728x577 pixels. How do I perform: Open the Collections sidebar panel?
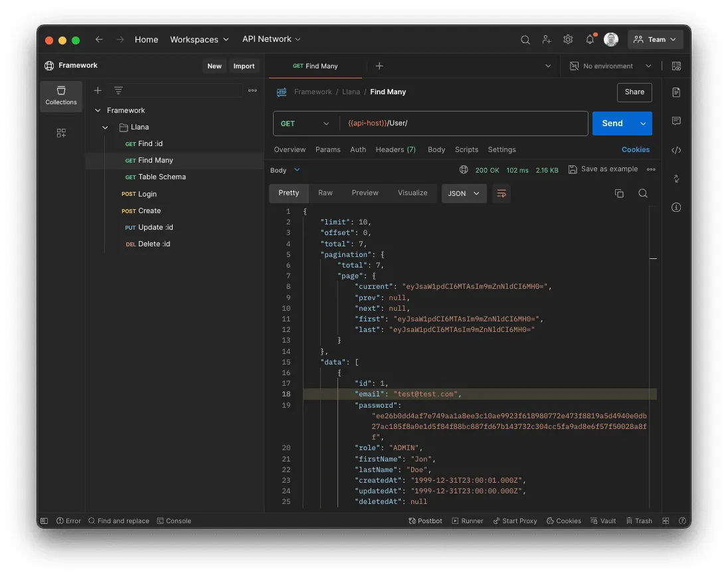pyautogui.click(x=61, y=96)
